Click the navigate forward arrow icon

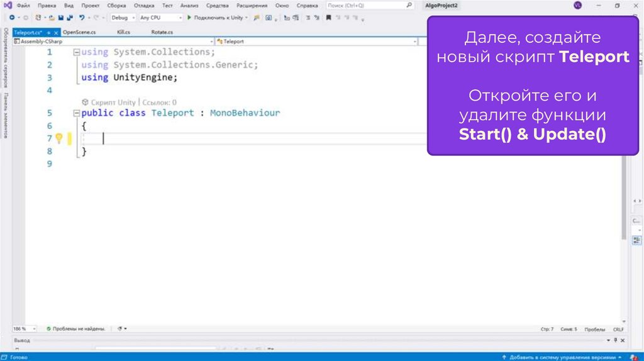[x=25, y=18]
